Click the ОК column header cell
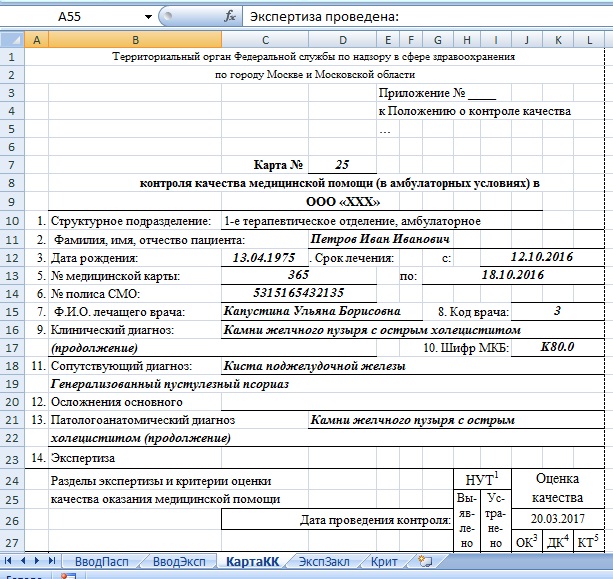Viewport: 613px width, 579px height. click(527, 541)
